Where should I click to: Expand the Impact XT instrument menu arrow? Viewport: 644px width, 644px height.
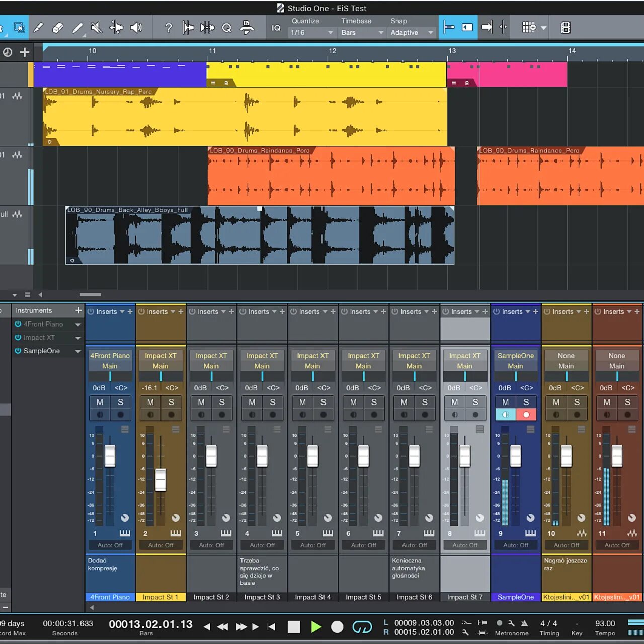78,338
